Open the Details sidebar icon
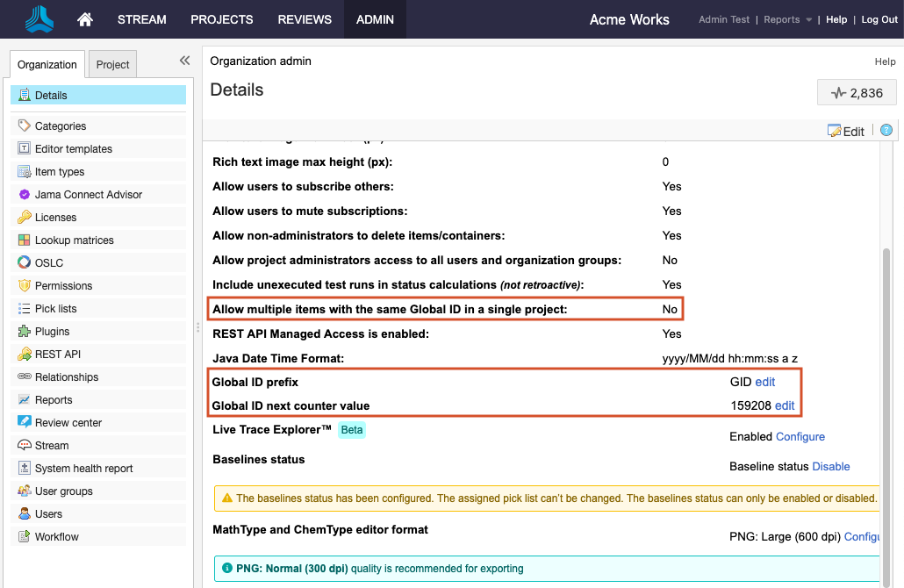Image resolution: width=904 pixels, height=588 pixels. pyautogui.click(x=25, y=95)
